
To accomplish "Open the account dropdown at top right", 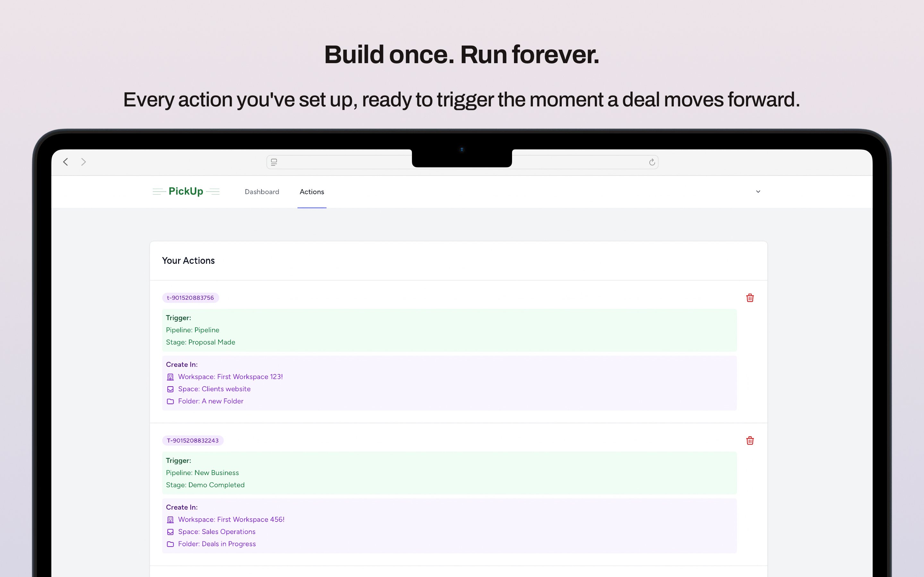I will coord(758,192).
